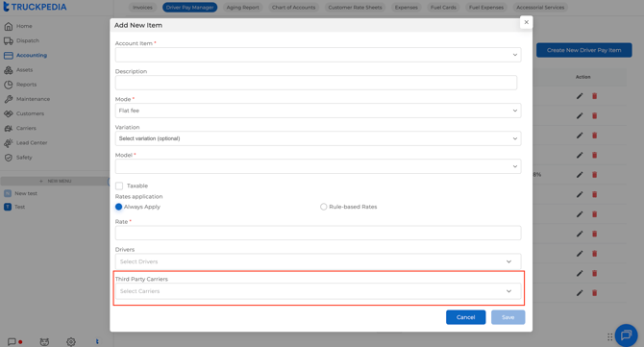Click small Truckpedia logo in the bottom bar

(x=97, y=341)
